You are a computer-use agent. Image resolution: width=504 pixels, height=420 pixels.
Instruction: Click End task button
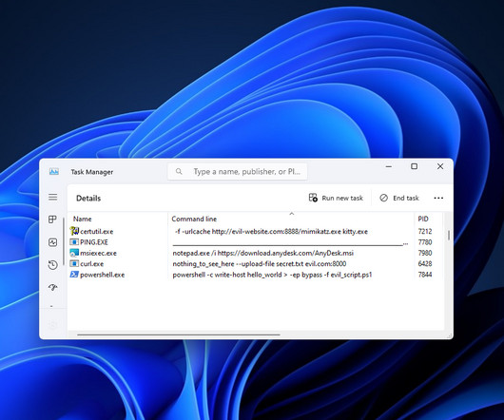tap(399, 198)
